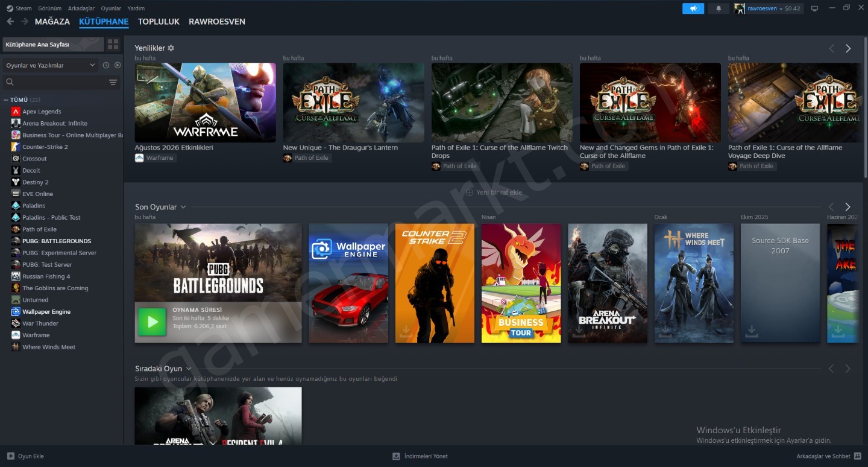Switch to the TOPLULUK tab
Viewport: 868px width, 467px height.
pos(159,22)
